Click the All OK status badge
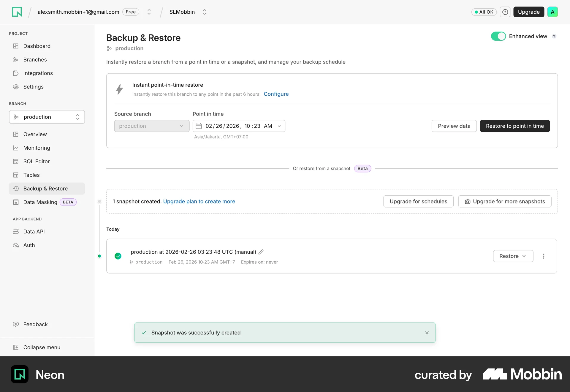The image size is (570, 392). point(484,12)
